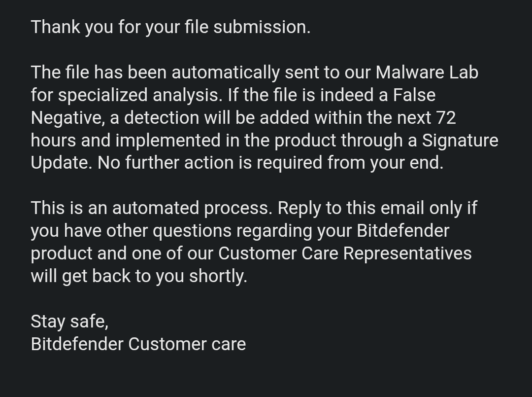Click the word "implemented"
532x397 pixels.
168,141
